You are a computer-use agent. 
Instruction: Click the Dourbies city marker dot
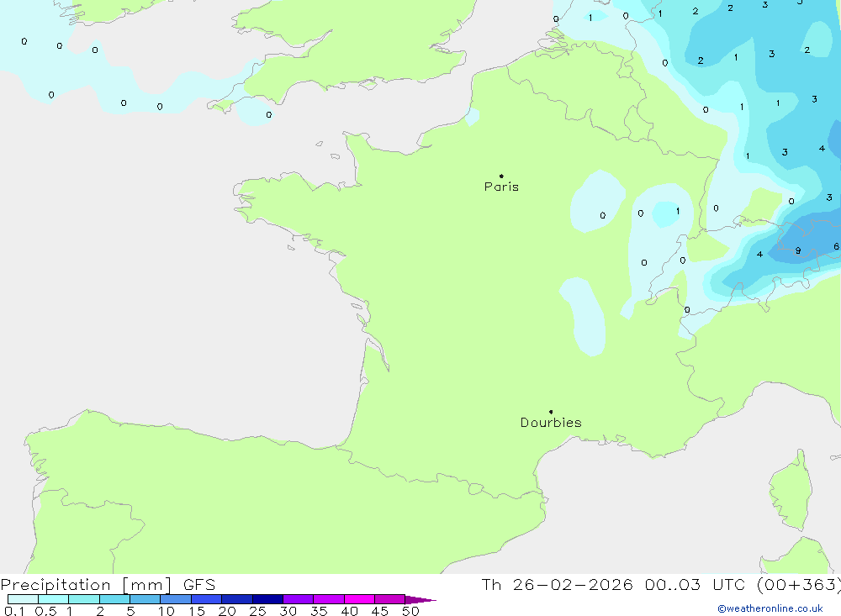coord(551,412)
